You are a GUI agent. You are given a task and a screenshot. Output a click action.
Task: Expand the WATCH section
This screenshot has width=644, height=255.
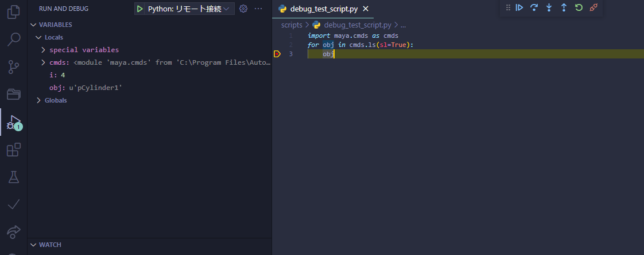[50, 245]
